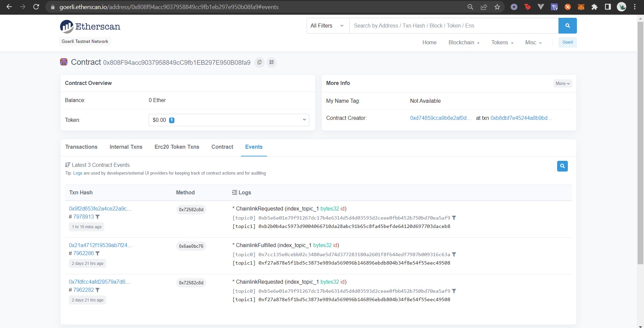
Task: Switch to the Contract tab
Action: [222, 147]
